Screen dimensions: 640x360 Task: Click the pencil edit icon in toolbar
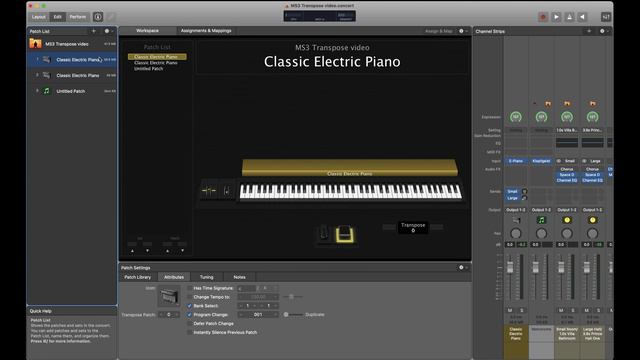[x=111, y=17]
